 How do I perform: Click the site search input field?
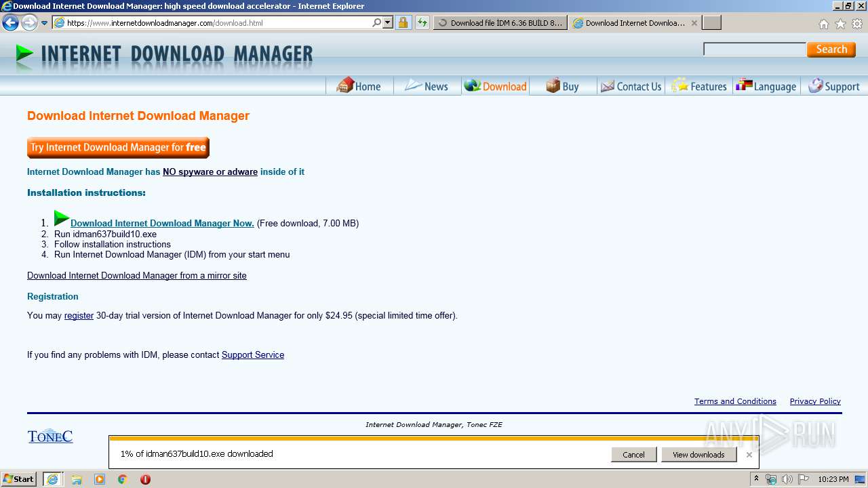click(754, 49)
